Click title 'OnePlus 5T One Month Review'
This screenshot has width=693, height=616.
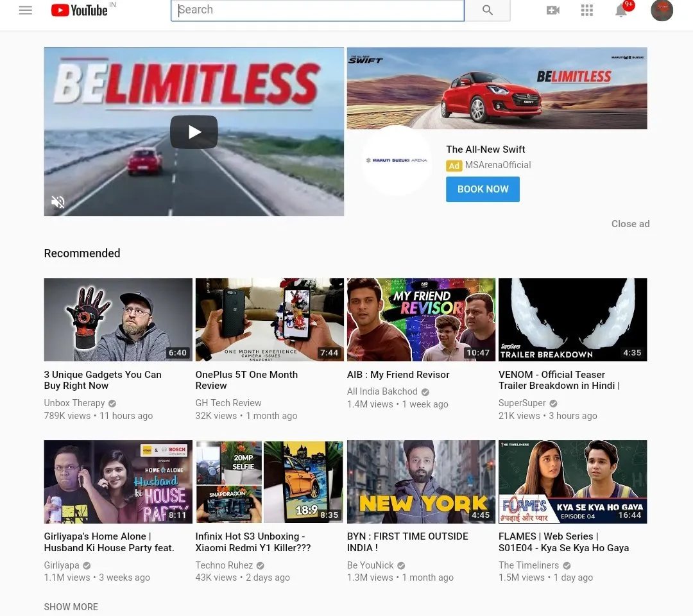pyautogui.click(x=246, y=380)
